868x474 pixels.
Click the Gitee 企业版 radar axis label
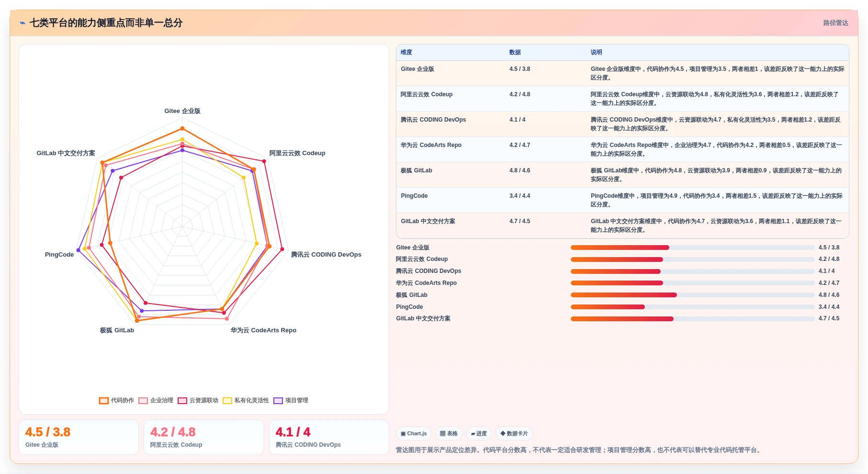[182, 111]
